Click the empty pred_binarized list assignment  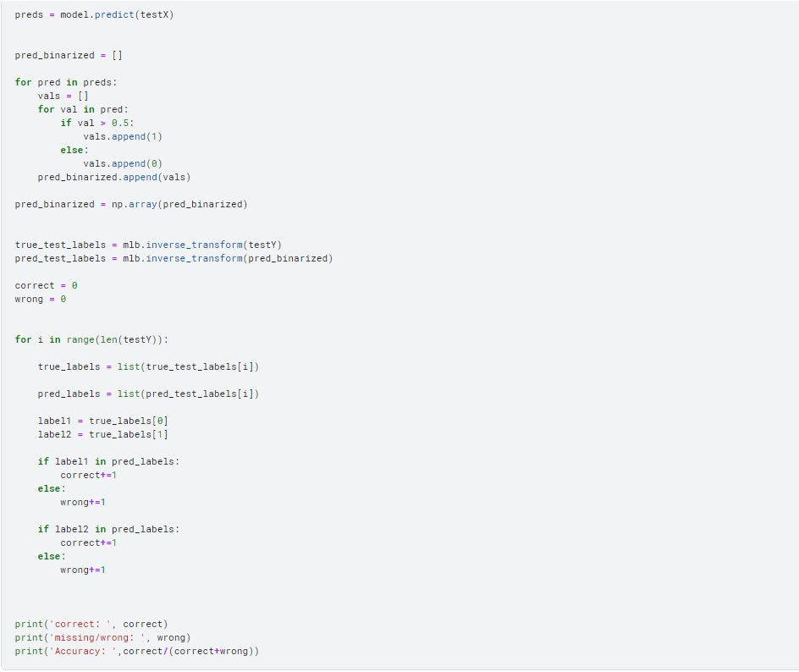69,55
